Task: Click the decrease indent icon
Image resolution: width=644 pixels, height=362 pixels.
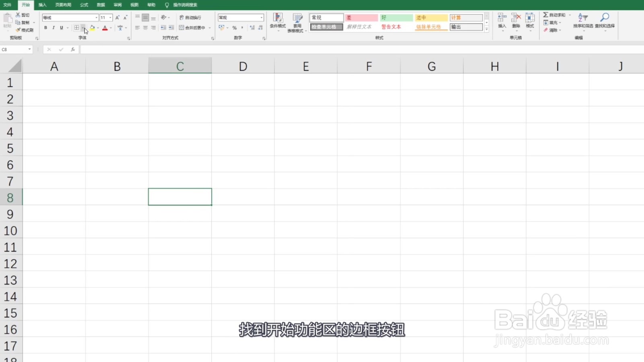Action: tap(163, 28)
